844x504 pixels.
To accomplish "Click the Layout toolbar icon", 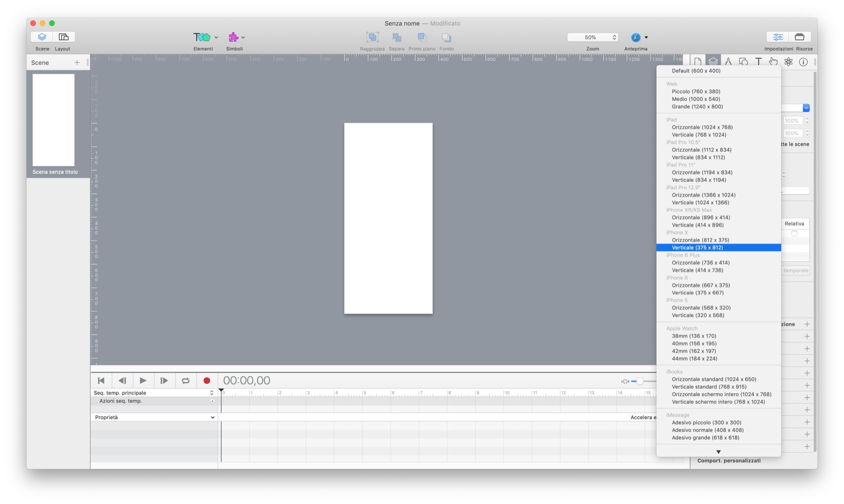I will 63,37.
